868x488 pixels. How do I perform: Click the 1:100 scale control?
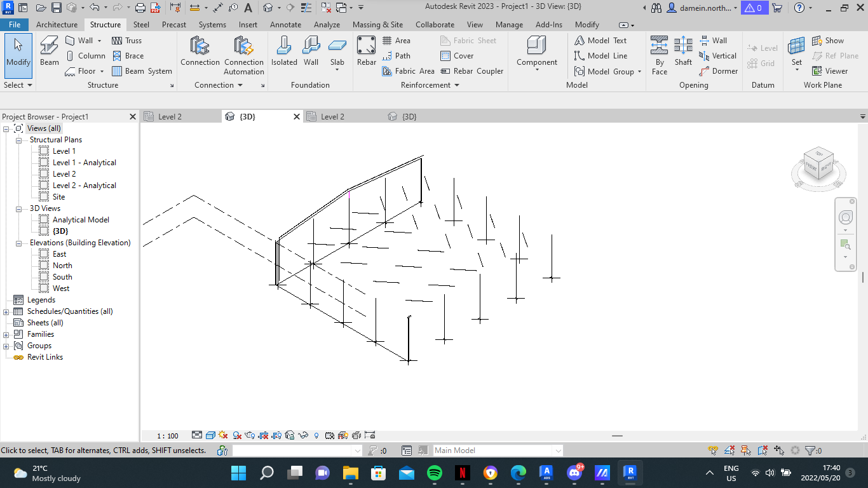click(x=168, y=436)
